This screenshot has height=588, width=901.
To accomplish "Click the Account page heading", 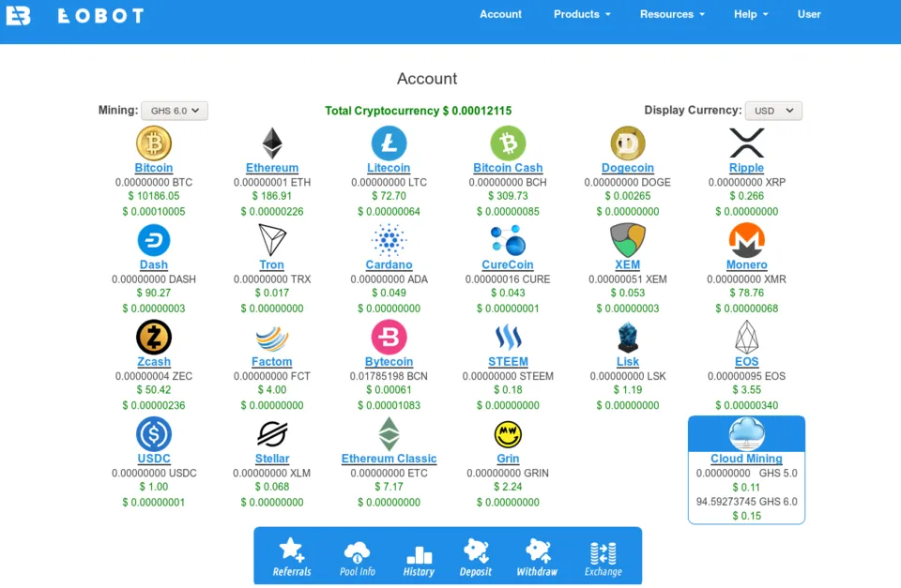I will tap(427, 79).
